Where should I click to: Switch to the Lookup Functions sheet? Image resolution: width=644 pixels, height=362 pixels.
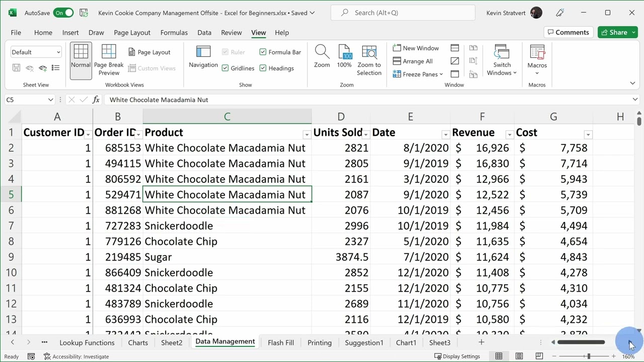click(87, 342)
